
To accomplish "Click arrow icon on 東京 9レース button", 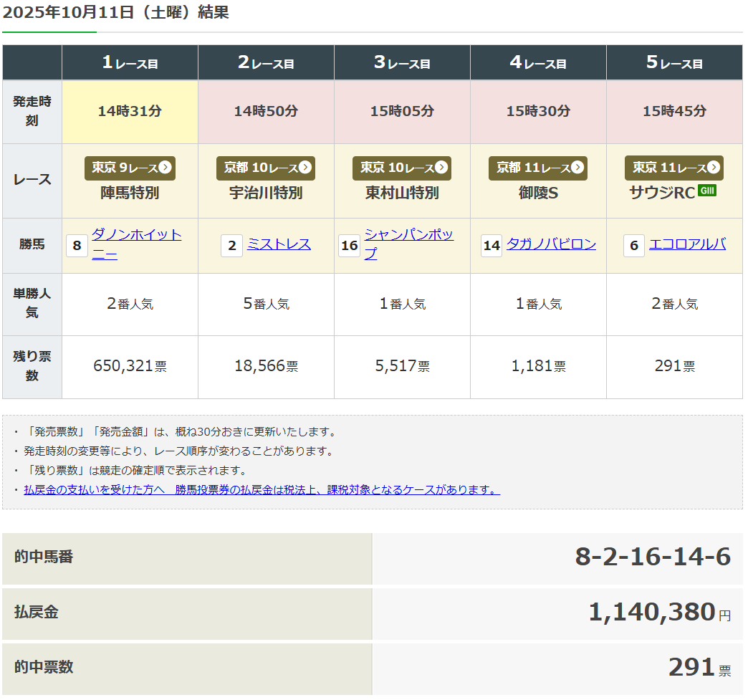I will click(x=165, y=168).
